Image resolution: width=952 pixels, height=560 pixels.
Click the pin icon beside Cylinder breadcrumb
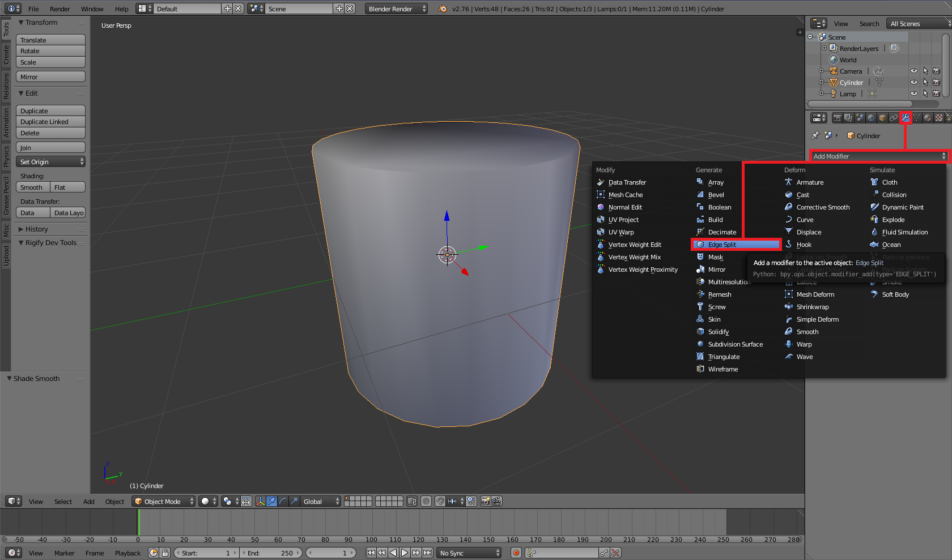pyautogui.click(x=815, y=135)
